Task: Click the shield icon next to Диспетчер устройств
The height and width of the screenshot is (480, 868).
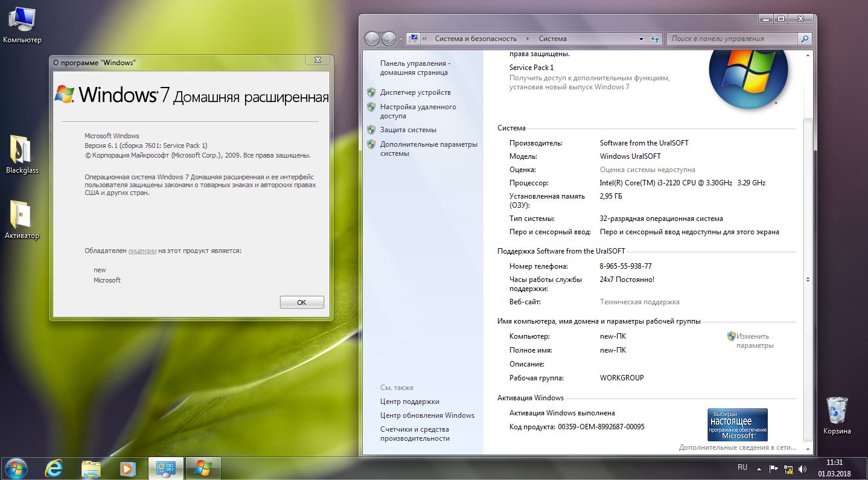Action: point(371,92)
